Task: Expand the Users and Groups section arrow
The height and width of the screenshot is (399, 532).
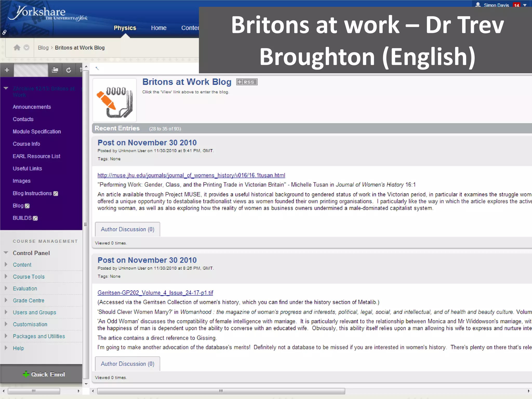Action: coord(6,312)
